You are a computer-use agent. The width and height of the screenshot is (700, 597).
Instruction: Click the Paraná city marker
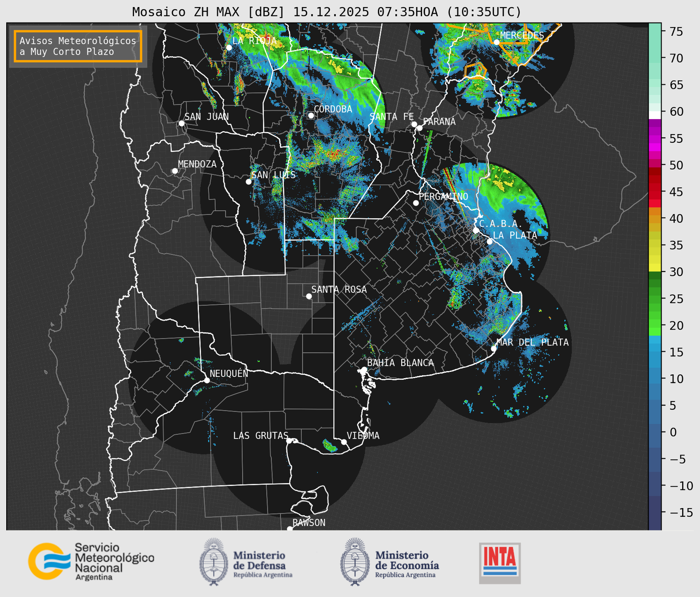420,128
